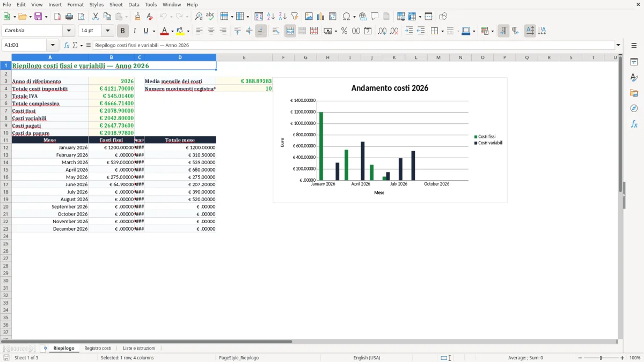Switch to the Liste e istruzioni sheet tab

(x=139, y=348)
